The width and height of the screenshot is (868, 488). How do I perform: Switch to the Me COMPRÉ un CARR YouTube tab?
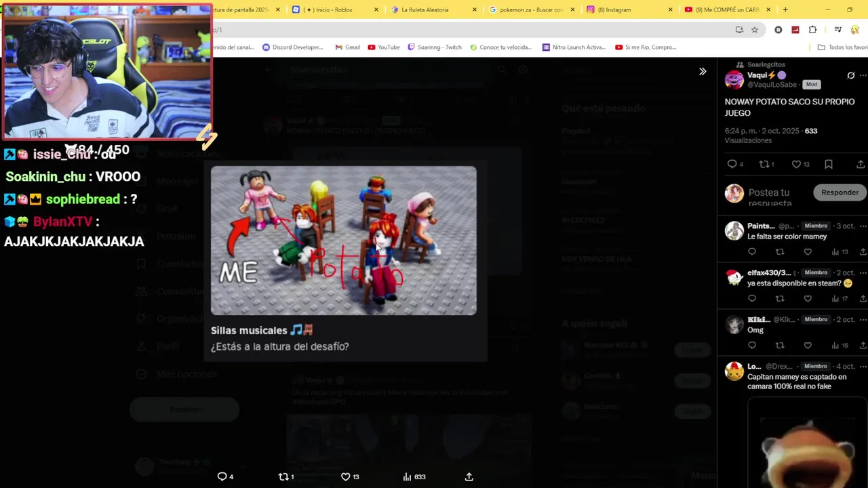(x=728, y=9)
